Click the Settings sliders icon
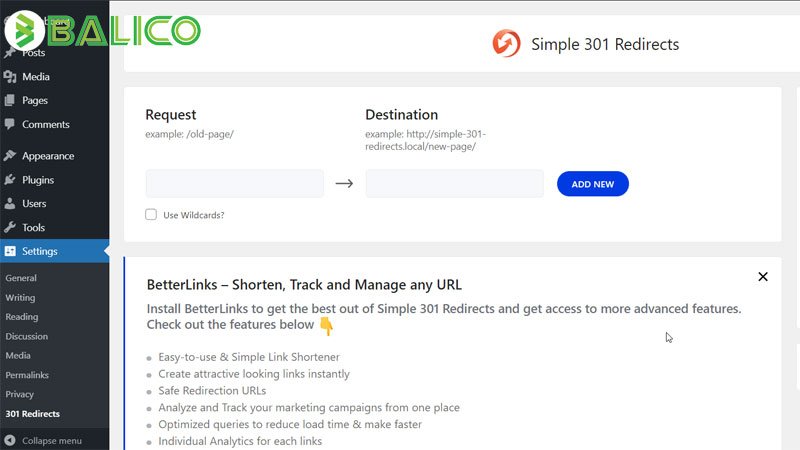The height and width of the screenshot is (450, 800). (10, 251)
